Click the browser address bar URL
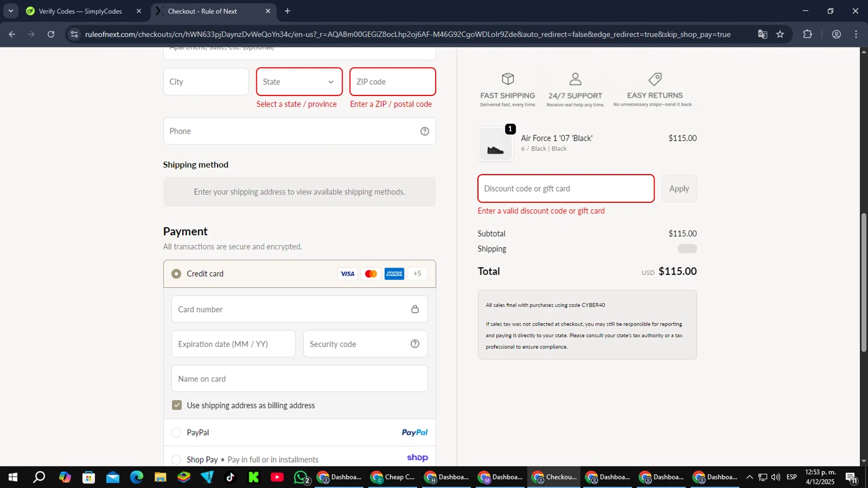Viewport: 868px width, 488px height. (x=408, y=34)
